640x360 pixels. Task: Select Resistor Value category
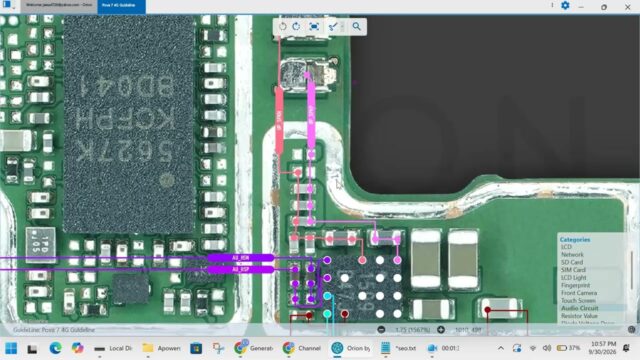(579, 316)
